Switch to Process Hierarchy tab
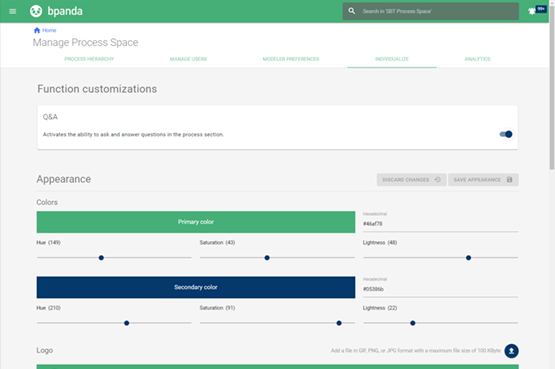Viewport: 555px width, 369px height. [x=89, y=59]
